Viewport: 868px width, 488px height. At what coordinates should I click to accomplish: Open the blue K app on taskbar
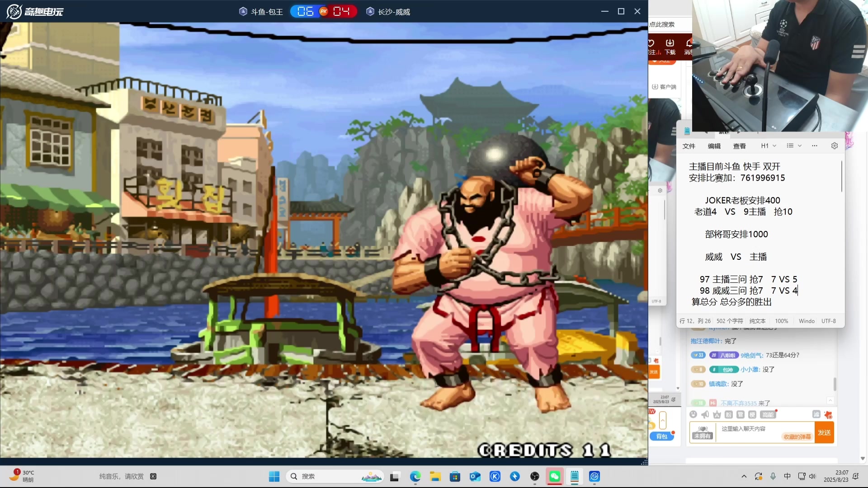pyautogui.click(x=495, y=476)
